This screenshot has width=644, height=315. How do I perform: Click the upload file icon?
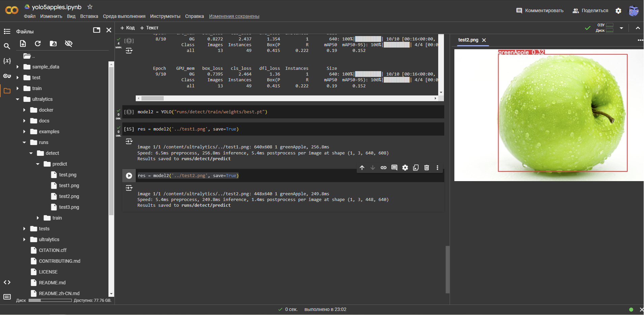23,44
